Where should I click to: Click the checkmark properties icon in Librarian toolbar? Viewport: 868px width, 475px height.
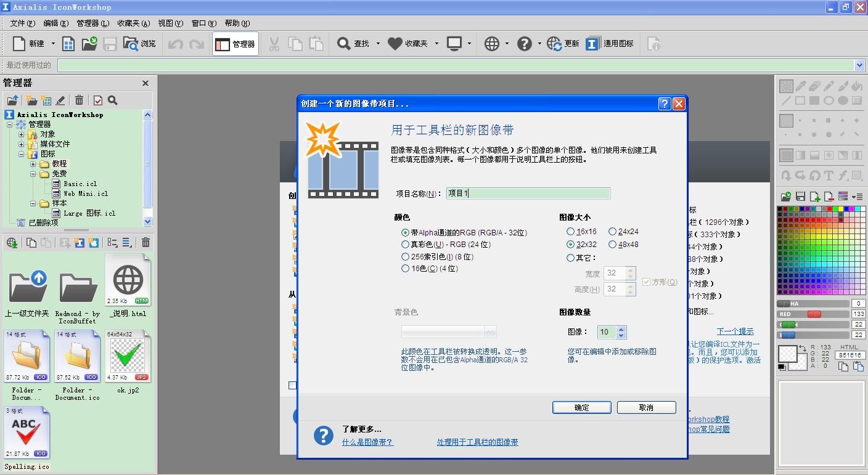point(97,100)
